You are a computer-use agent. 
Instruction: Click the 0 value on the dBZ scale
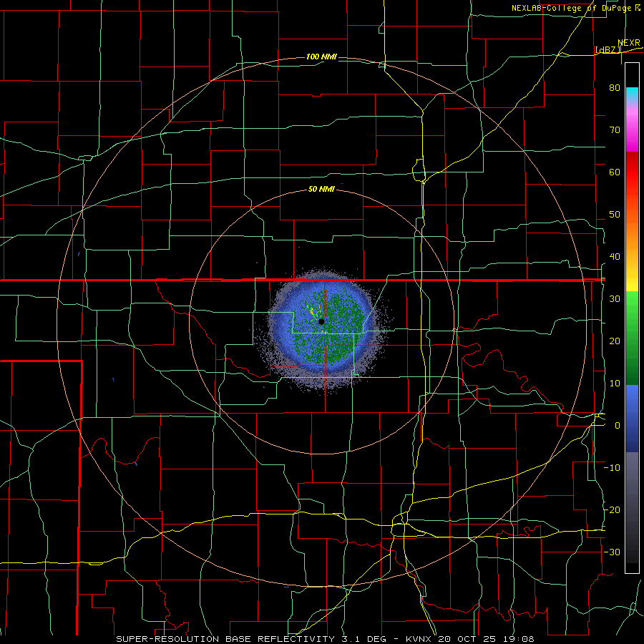click(x=618, y=426)
